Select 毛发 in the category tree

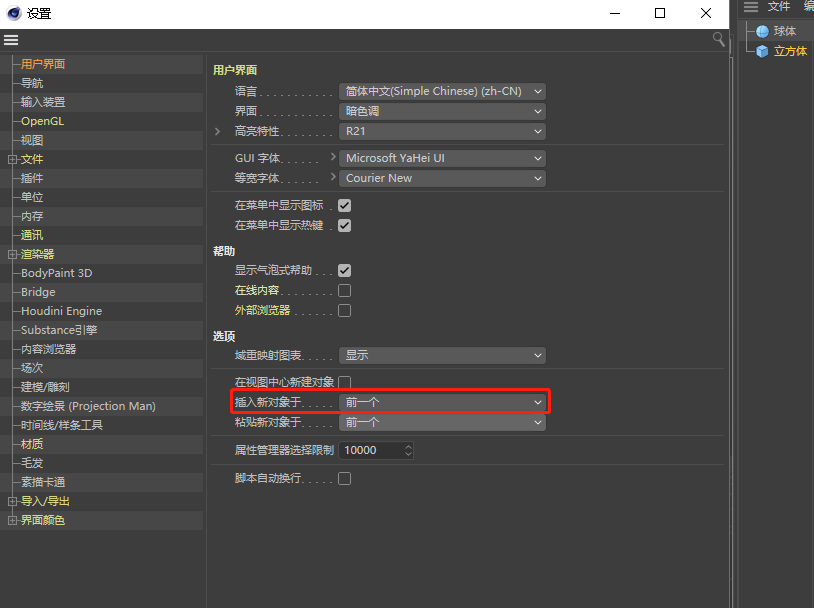click(x=32, y=463)
